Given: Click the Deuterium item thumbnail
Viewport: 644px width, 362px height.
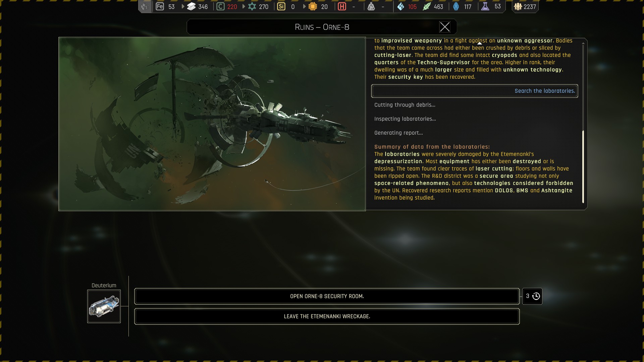Looking at the screenshot, I should [x=104, y=306].
